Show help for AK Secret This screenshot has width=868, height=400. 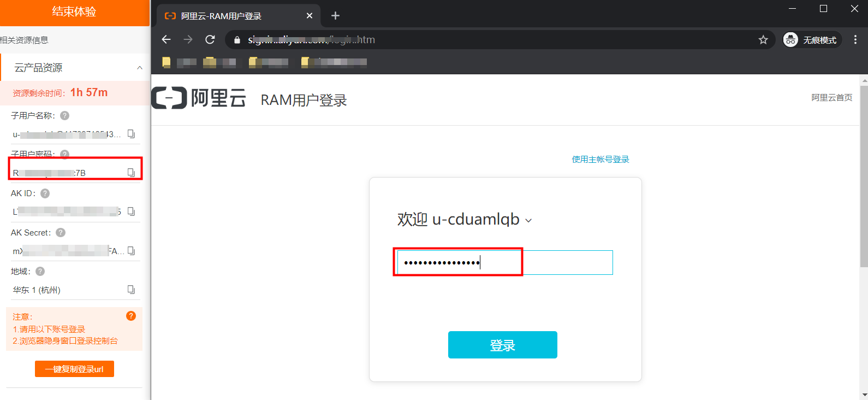click(x=61, y=233)
